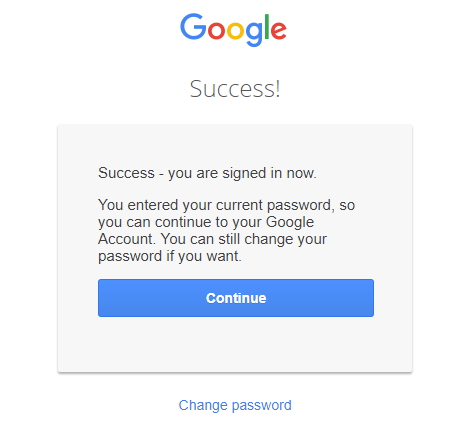Click the lowercase blue g in logo

[254, 34]
